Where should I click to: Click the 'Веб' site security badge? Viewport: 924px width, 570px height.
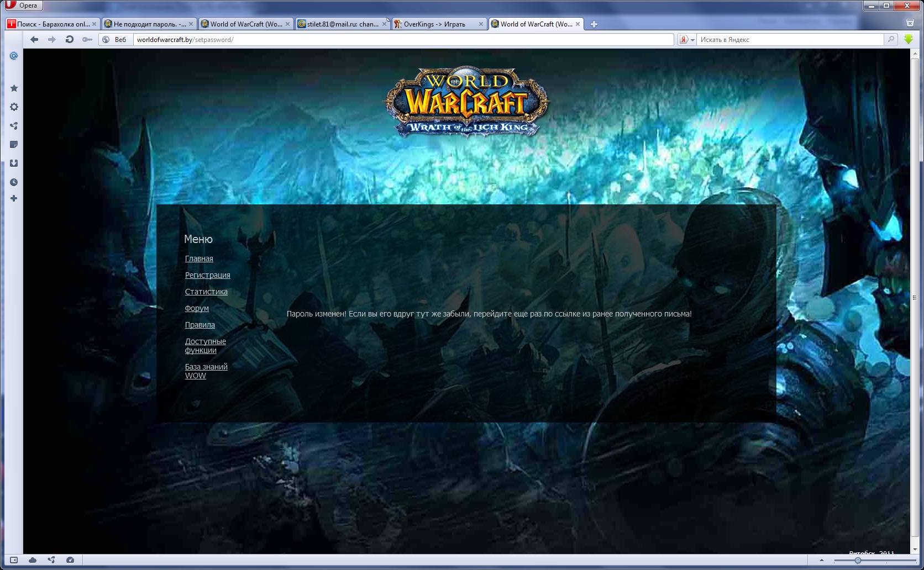pos(115,40)
